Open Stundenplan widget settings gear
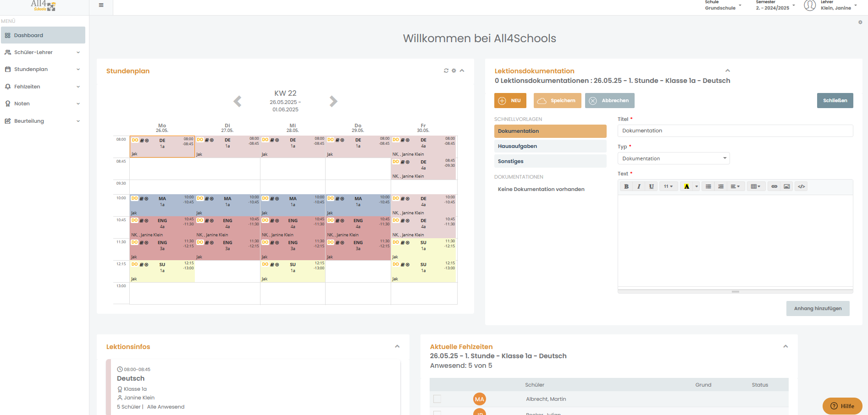The image size is (868, 415). [x=454, y=71]
